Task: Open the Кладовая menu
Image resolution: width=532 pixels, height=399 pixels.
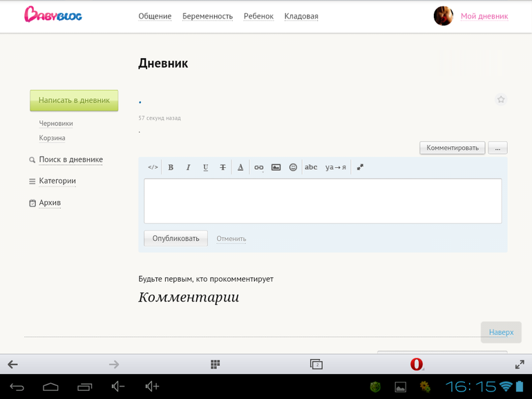Action: click(301, 17)
